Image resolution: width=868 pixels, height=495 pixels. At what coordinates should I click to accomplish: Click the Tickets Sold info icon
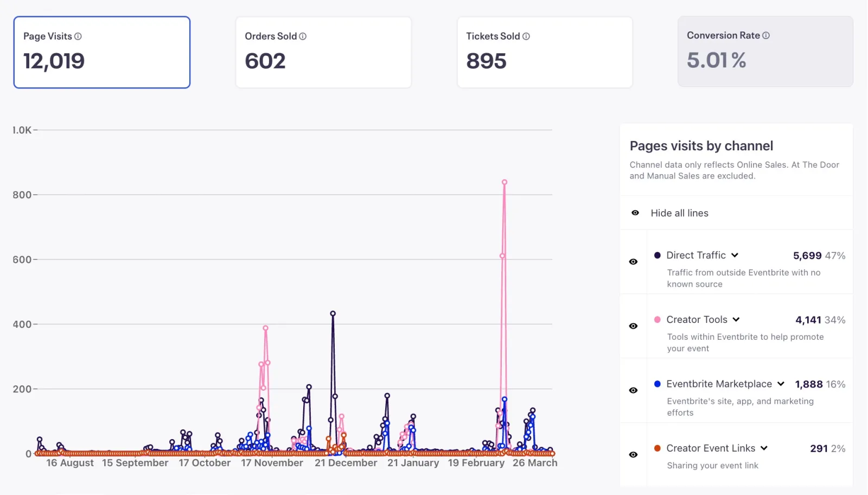(x=525, y=36)
